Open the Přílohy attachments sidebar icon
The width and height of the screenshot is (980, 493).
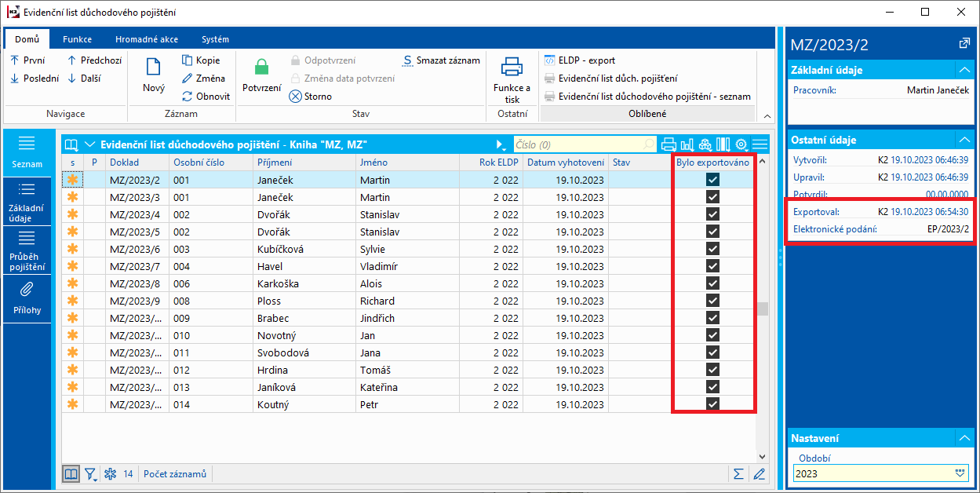click(x=27, y=290)
